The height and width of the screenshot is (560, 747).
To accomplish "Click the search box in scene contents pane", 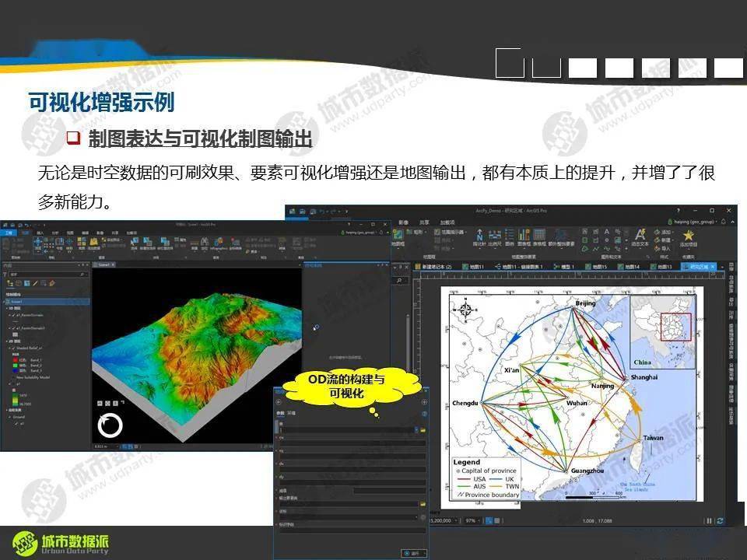I will 47,275.
